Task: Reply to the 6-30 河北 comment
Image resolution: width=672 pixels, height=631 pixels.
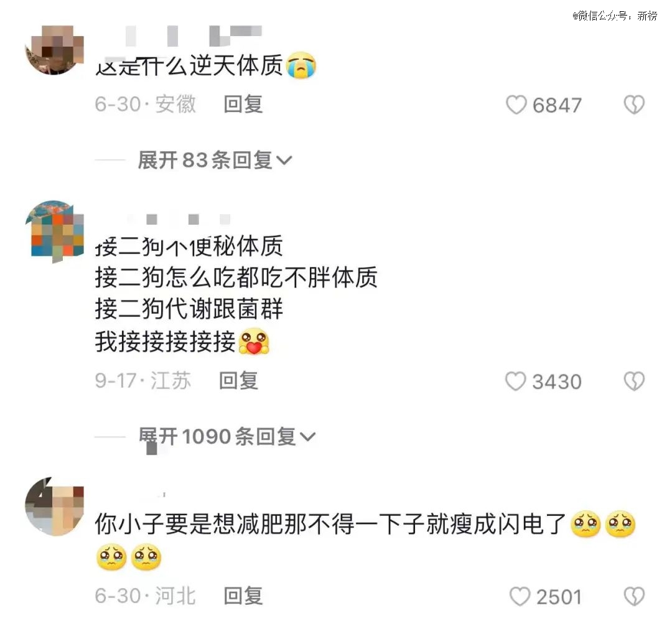Action: pyautogui.click(x=243, y=596)
